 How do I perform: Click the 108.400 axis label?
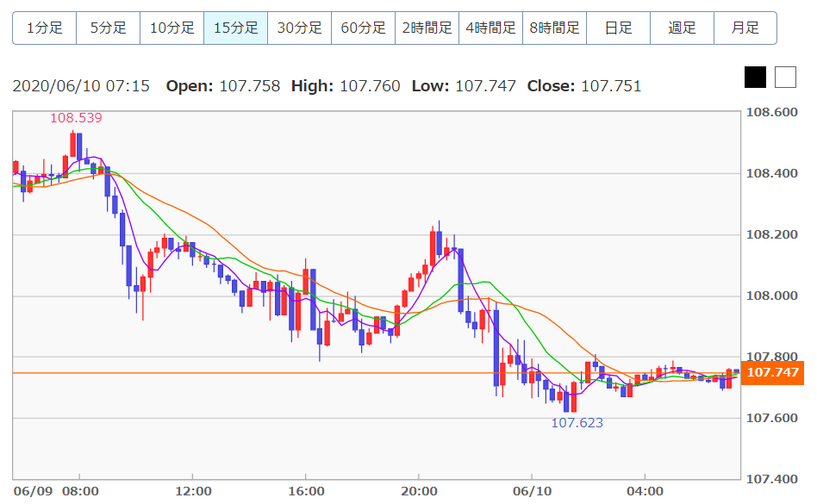[x=771, y=173]
